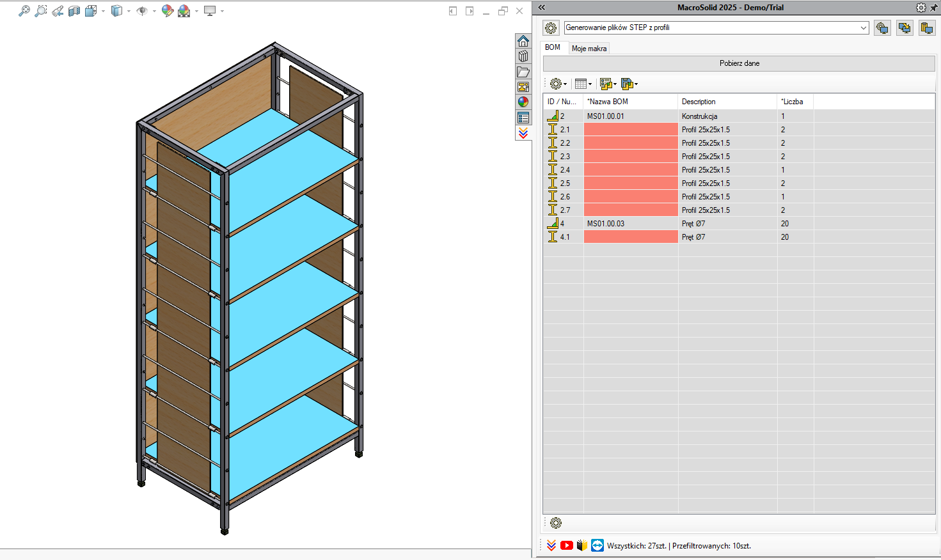This screenshot has width=941, height=560.
Task: Click the gear-with-monitor macro icon
Action: tap(882, 28)
